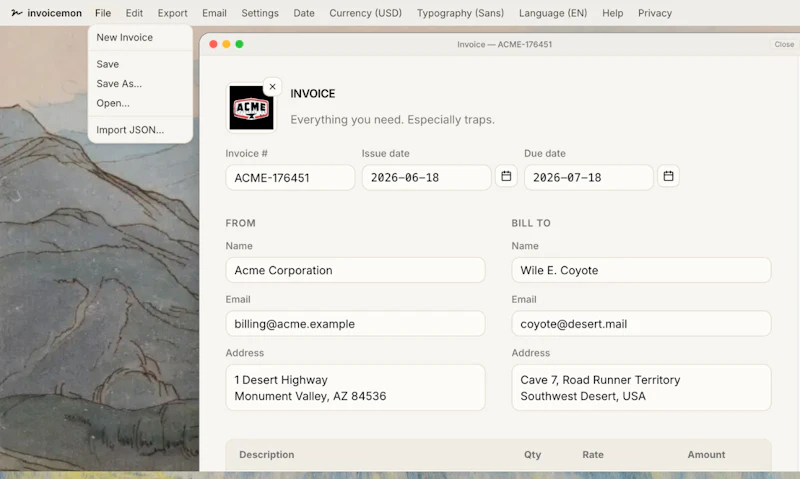Open the Due date calendar picker

[x=668, y=176]
